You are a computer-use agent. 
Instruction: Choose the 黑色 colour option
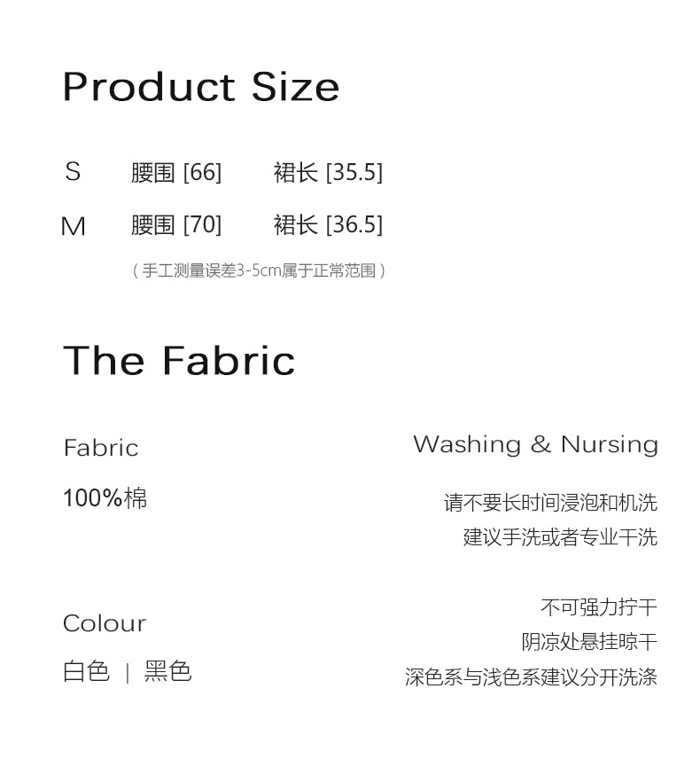click(168, 672)
